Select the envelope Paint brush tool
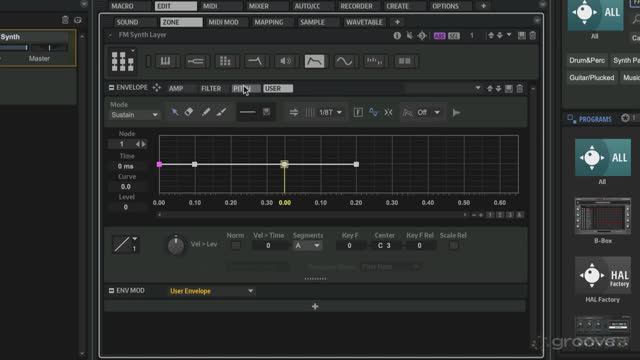640x360 pixels. coord(221,112)
